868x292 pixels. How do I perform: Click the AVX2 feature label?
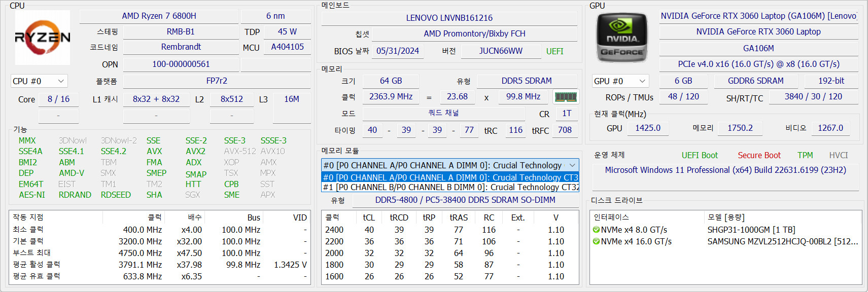click(195, 152)
